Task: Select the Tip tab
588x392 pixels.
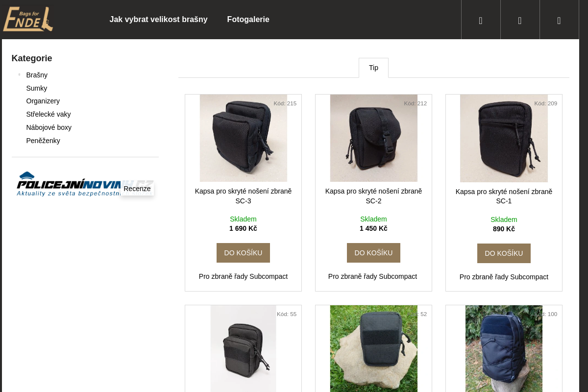Action: [373, 68]
